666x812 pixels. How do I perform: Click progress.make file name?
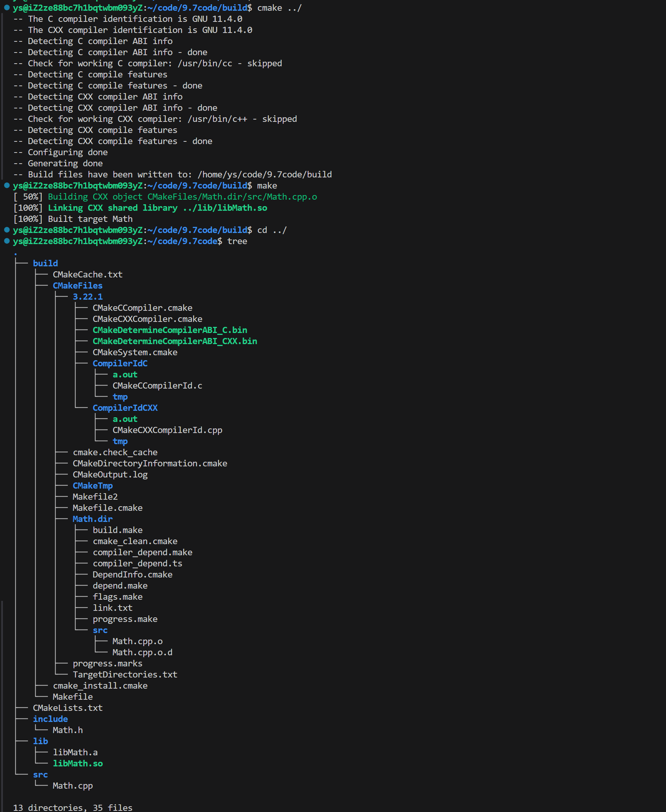click(x=125, y=620)
